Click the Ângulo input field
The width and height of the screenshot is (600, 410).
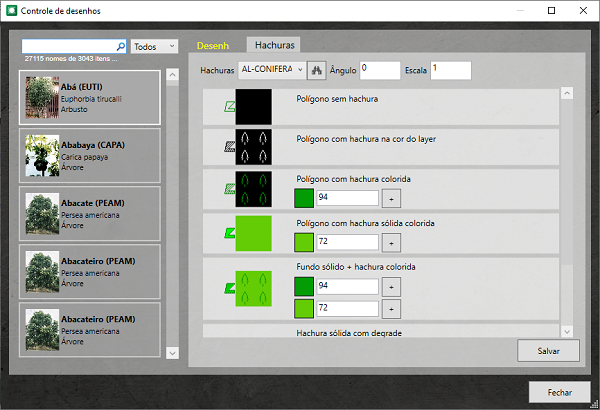(x=379, y=70)
